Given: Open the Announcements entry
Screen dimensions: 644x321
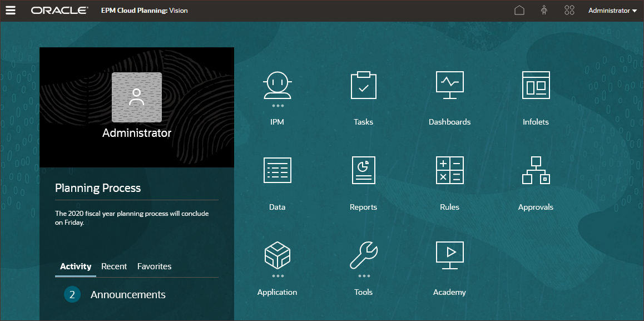Looking at the screenshot, I should tap(128, 295).
